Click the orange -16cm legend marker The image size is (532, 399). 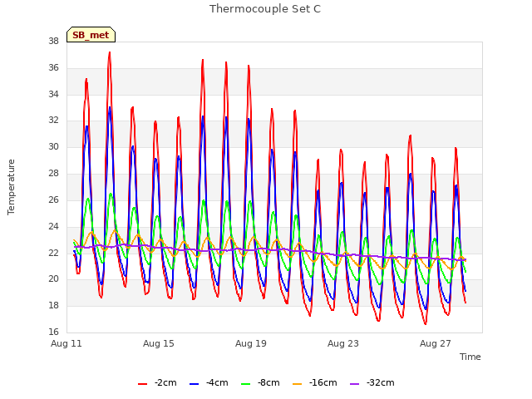pyautogui.click(x=297, y=384)
